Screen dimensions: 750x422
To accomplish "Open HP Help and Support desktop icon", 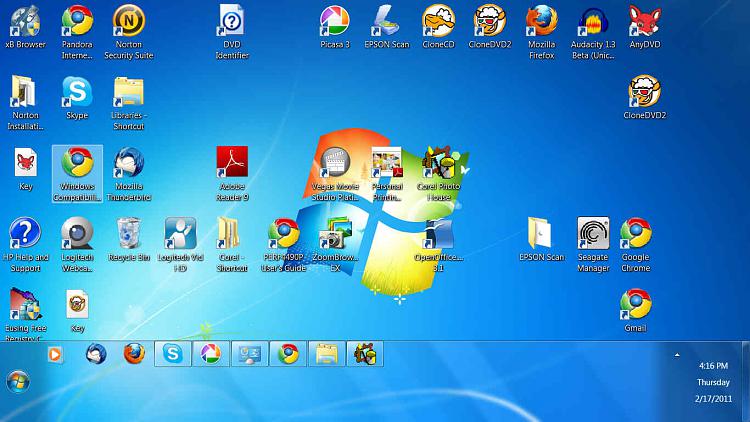I will [x=25, y=233].
